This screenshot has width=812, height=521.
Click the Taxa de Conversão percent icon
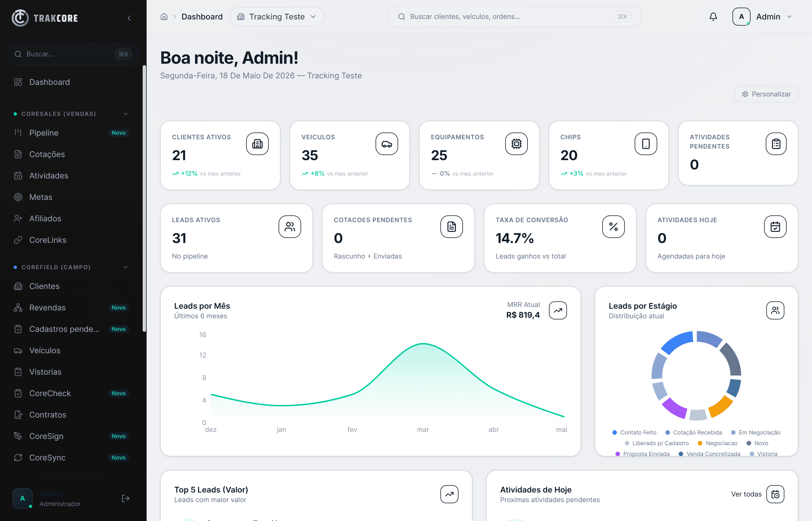[614, 227]
